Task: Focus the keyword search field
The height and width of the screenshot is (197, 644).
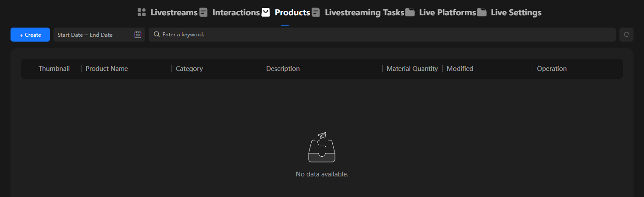Action: [382, 35]
